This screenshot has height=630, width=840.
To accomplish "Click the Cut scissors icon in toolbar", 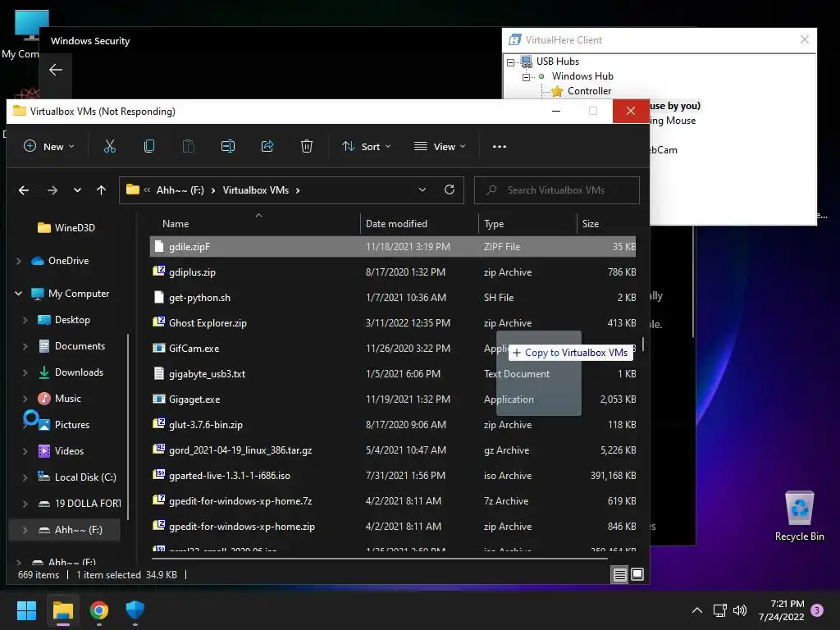I will point(110,146).
